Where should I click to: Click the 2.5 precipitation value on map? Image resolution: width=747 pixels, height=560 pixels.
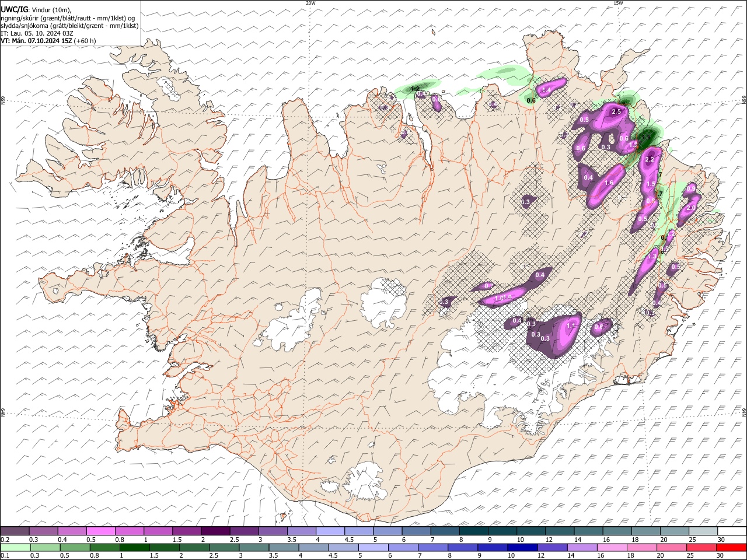(615, 111)
